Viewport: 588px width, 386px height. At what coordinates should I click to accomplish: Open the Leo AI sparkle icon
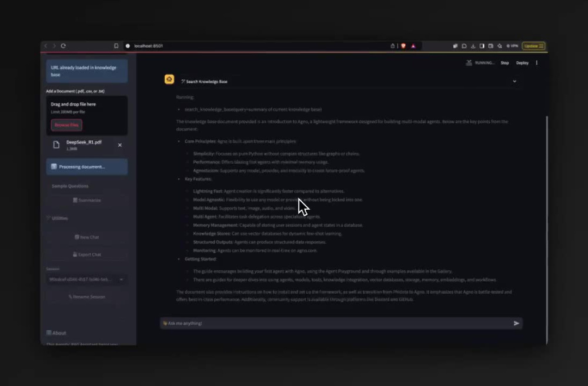click(499, 46)
